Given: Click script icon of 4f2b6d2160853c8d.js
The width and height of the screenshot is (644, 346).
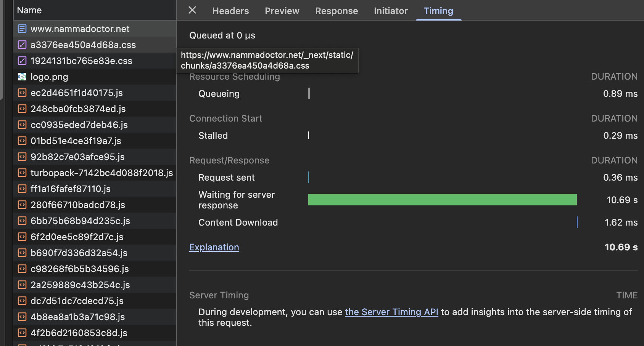Looking at the screenshot, I should pos(22,333).
